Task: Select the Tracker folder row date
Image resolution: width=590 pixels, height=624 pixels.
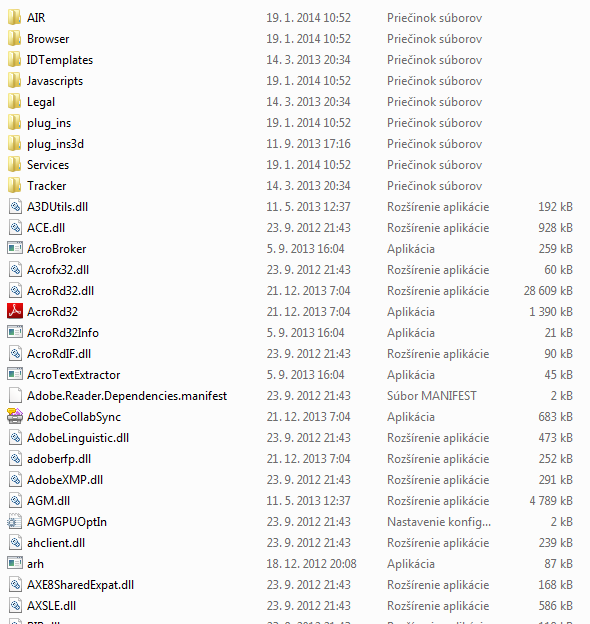Action: [308, 186]
